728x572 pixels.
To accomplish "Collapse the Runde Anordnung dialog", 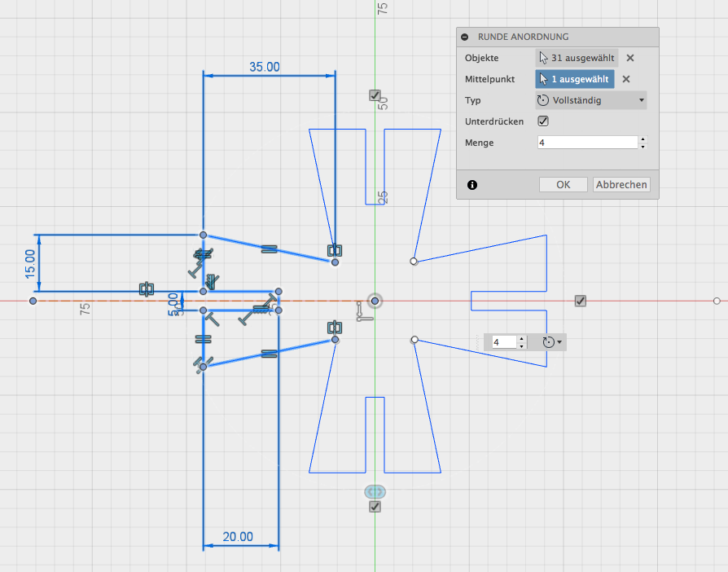I will pos(465,37).
